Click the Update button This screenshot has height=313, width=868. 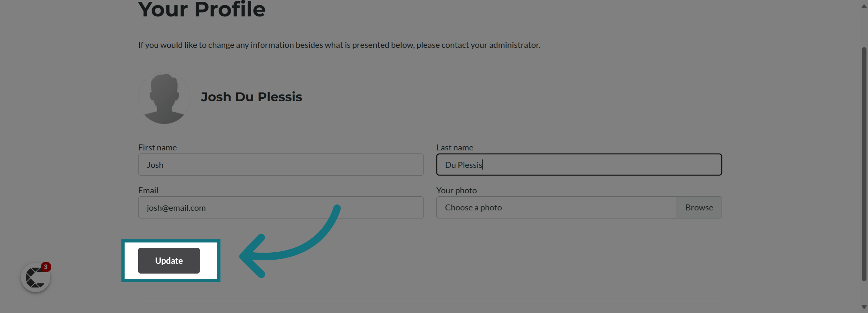tap(169, 261)
